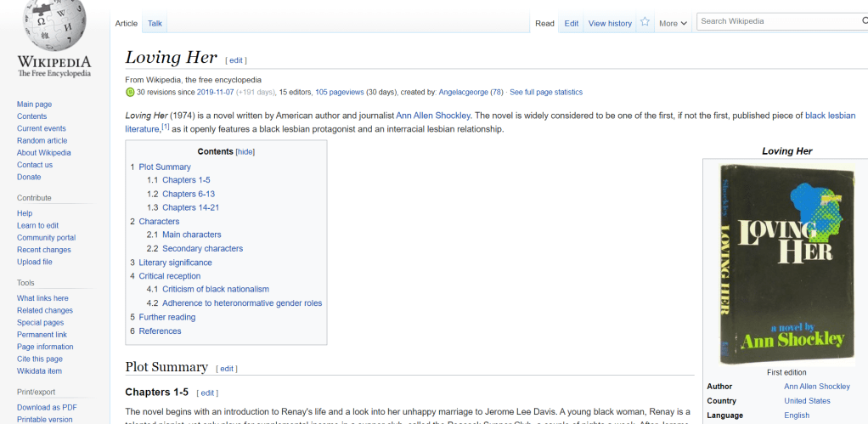Go to Literary significance in contents
This screenshot has width=868, height=424.
coord(175,263)
